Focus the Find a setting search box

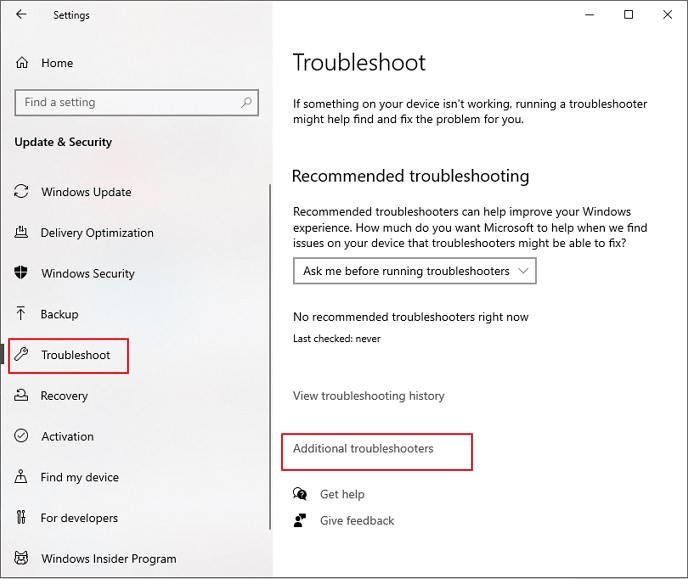[125, 102]
